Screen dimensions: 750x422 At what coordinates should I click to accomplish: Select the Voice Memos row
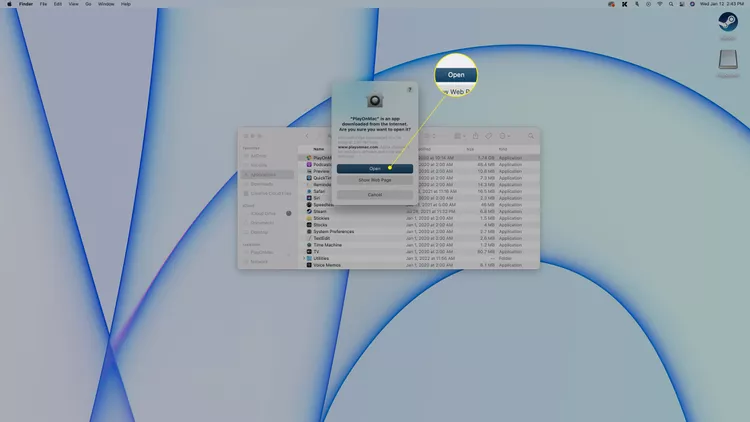tap(419, 265)
